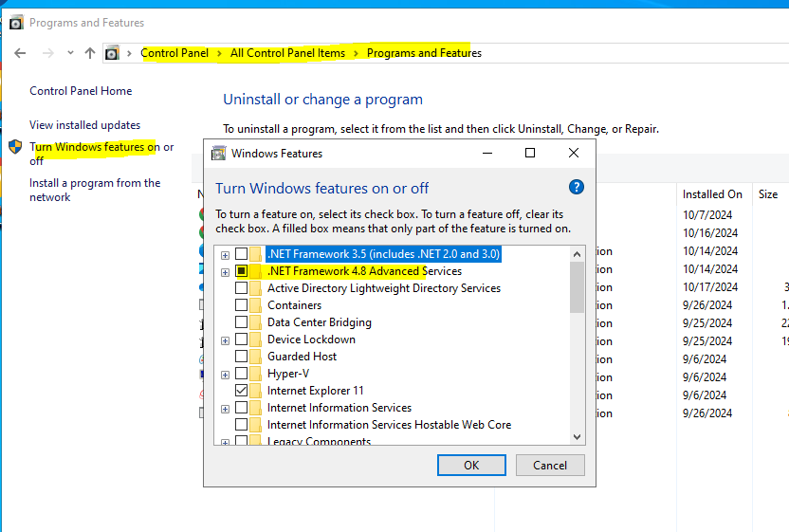The height and width of the screenshot is (532, 789).
Task: Sort by the Size column header
Action: 770,194
